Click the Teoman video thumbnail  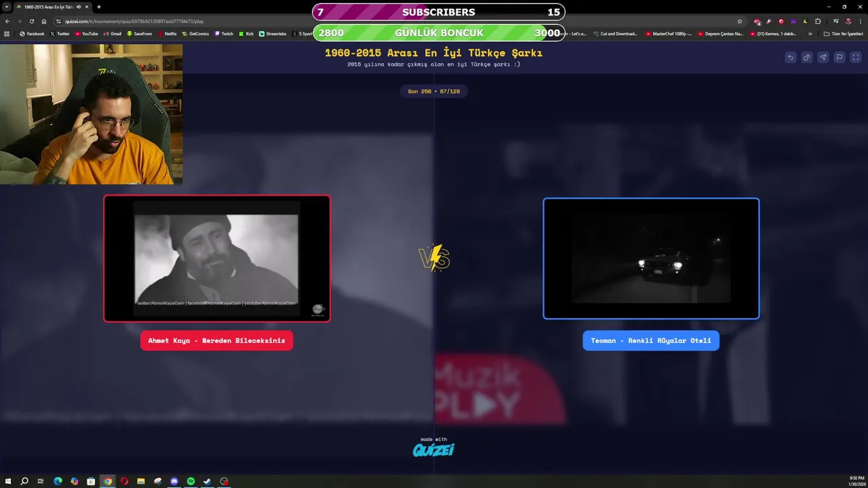tap(651, 258)
